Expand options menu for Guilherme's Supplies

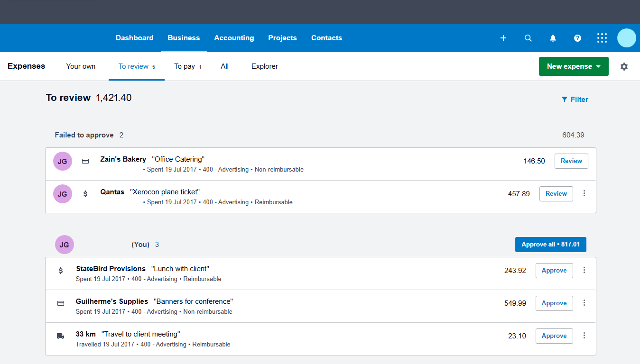584,303
